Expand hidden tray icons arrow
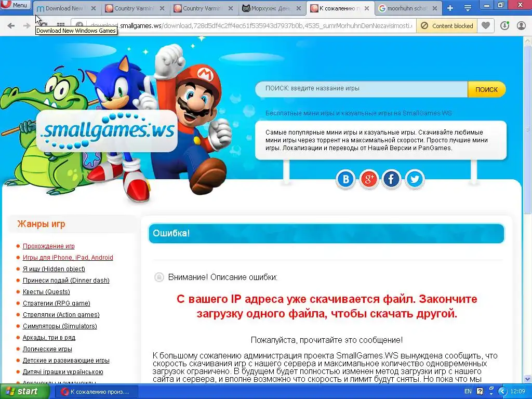 [x=502, y=392]
